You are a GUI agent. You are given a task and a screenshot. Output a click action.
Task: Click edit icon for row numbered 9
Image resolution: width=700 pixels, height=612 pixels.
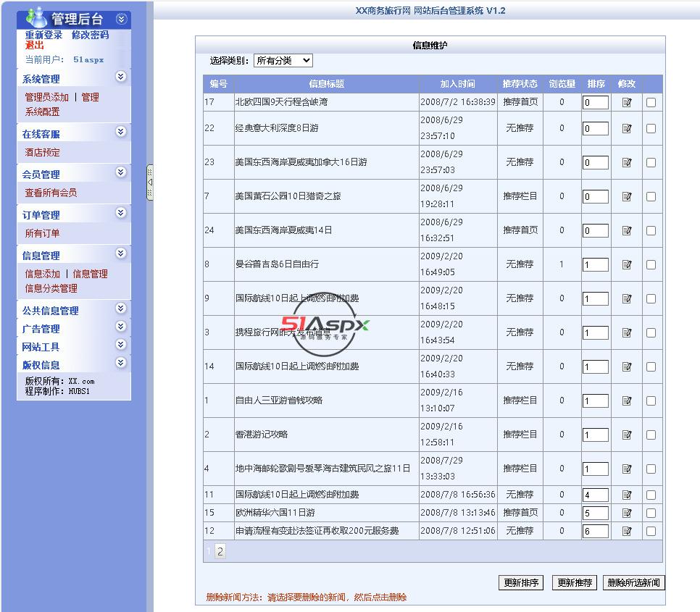[x=627, y=298]
